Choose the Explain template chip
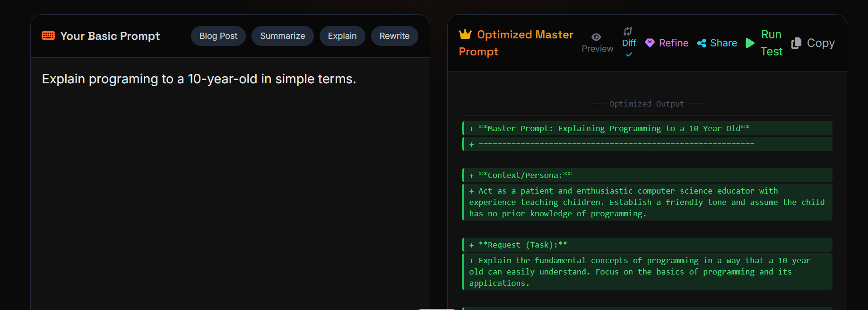 342,36
